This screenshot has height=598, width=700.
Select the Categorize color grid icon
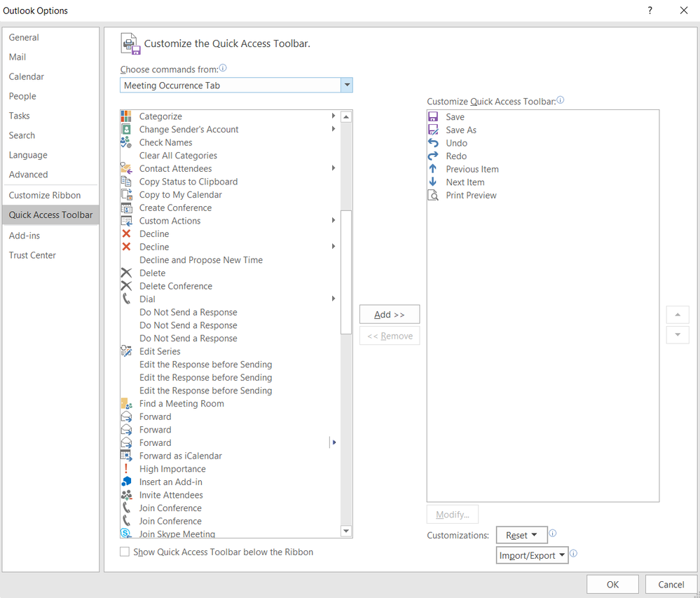[126, 116]
